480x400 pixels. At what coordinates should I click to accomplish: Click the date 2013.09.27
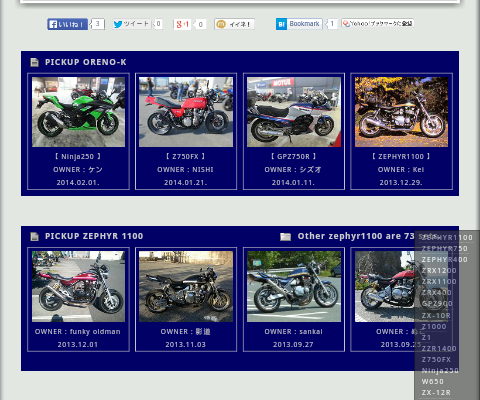(x=293, y=345)
